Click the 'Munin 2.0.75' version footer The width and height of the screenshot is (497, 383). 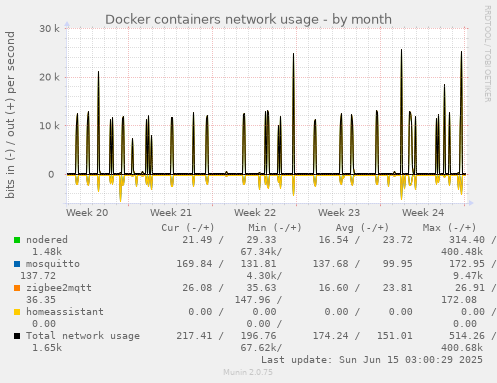[x=248, y=372]
